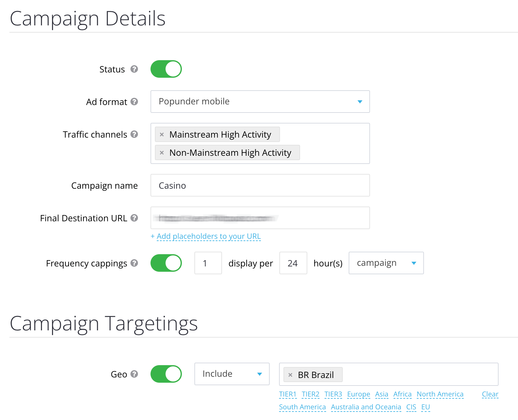Open the Ad format dropdown
This screenshot has width=518, height=420.
[x=260, y=102]
